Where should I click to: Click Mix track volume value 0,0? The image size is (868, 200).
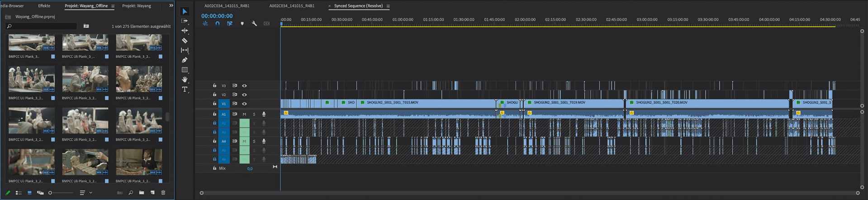point(250,168)
